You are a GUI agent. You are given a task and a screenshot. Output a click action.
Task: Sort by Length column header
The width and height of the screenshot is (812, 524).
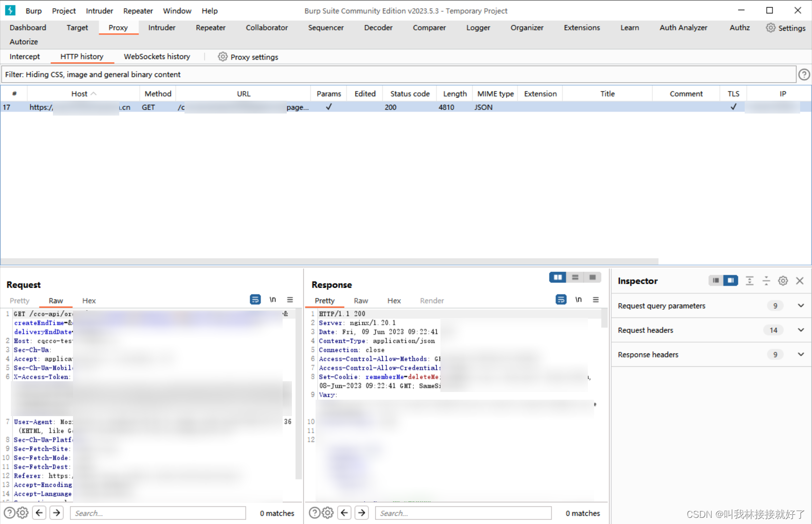455,93
